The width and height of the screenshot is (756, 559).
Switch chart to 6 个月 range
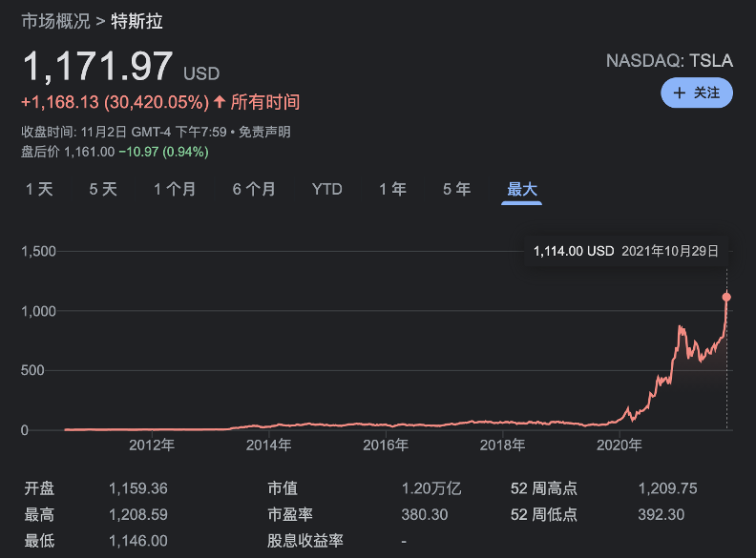click(x=254, y=189)
